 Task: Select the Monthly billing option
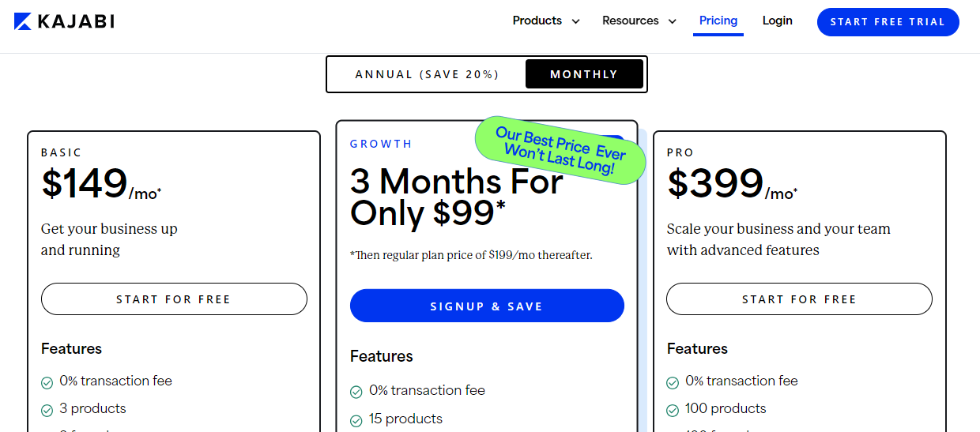point(584,74)
